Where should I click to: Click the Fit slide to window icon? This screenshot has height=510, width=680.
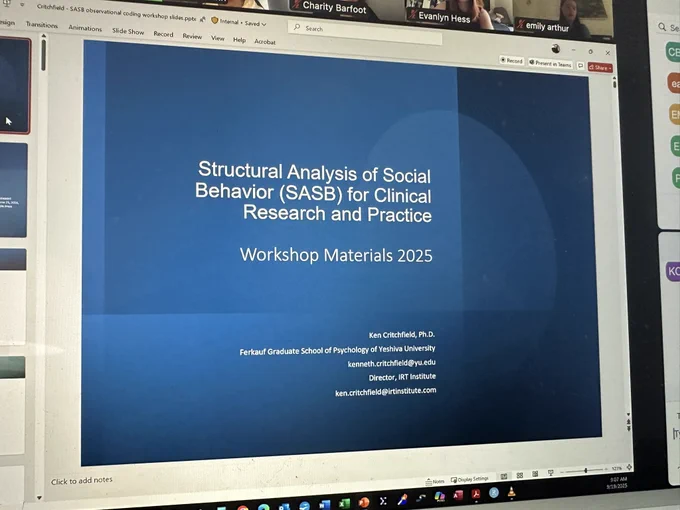click(629, 467)
